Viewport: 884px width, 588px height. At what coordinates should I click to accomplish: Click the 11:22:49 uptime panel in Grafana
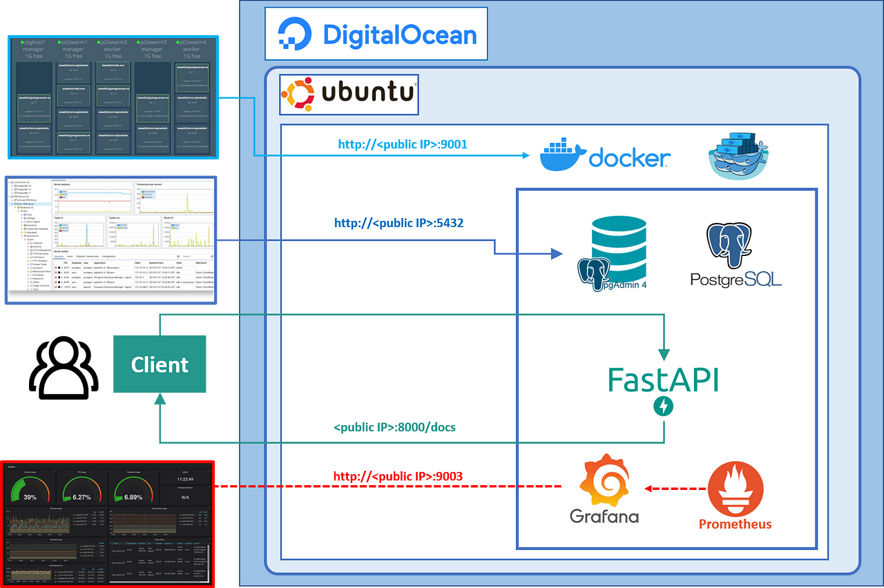coord(185,478)
